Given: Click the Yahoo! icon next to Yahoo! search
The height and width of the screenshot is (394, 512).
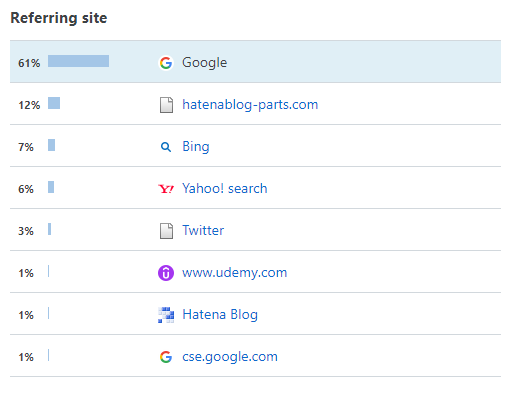Looking at the screenshot, I should [166, 189].
